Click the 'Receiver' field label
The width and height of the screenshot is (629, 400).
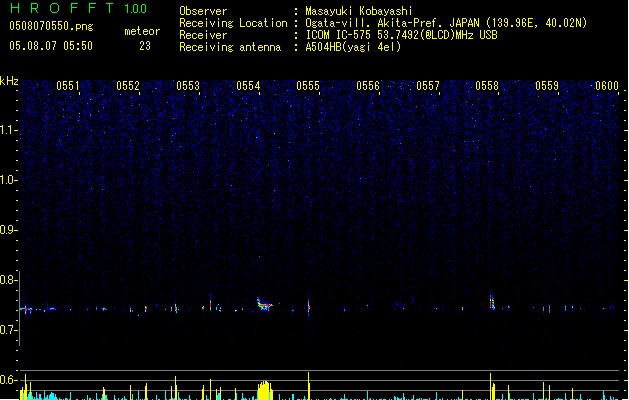(203, 35)
